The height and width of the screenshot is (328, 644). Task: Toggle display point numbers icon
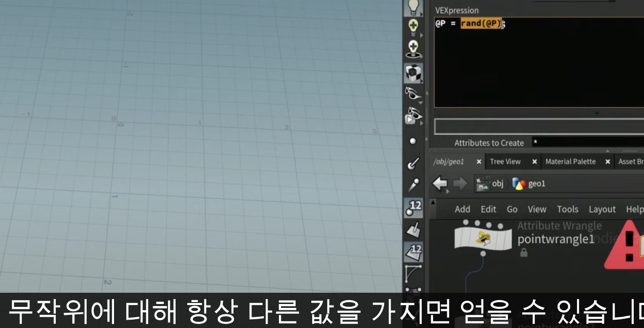click(414, 208)
